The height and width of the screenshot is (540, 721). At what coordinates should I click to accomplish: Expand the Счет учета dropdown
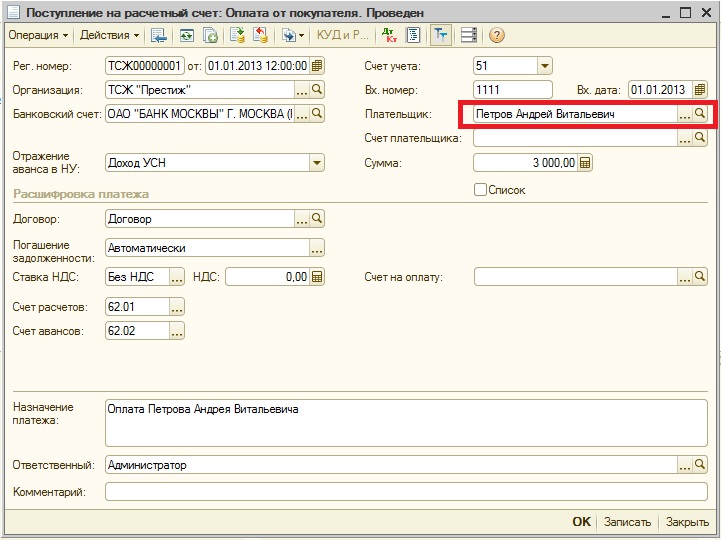pos(544,66)
